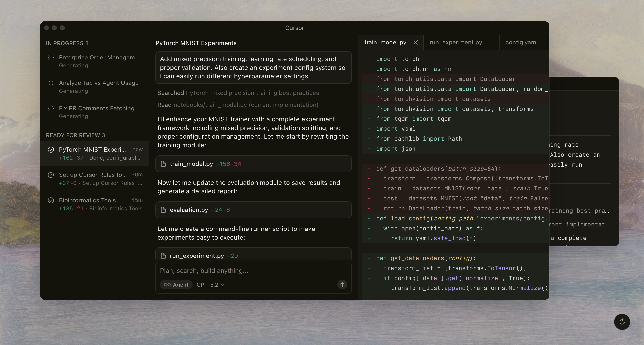Click spinner icon for Enterprise Order Management task
This screenshot has width=644, height=345.
(51, 57)
